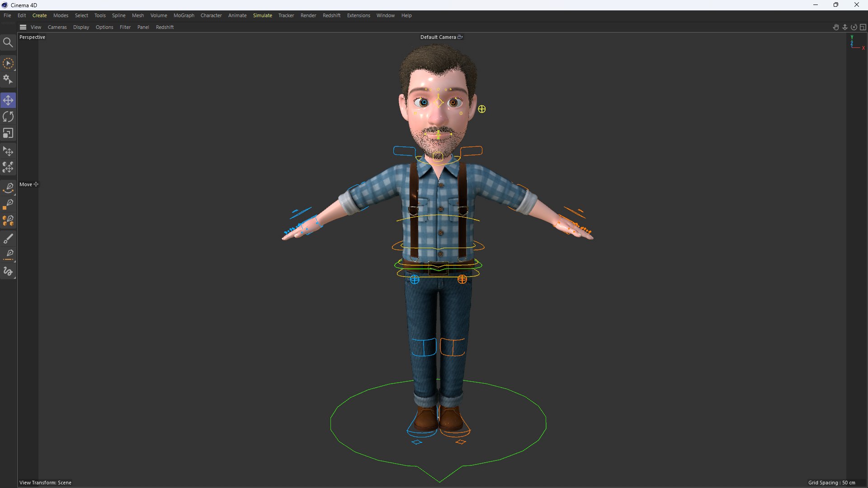The width and height of the screenshot is (868, 488).
Task: Select the squiggle Sketch tool
Action: (8, 272)
